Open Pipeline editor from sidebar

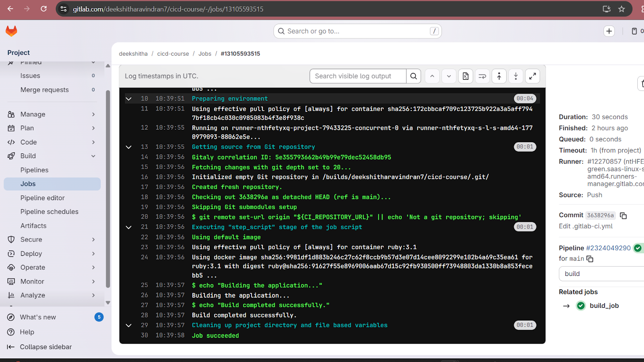coord(42,198)
